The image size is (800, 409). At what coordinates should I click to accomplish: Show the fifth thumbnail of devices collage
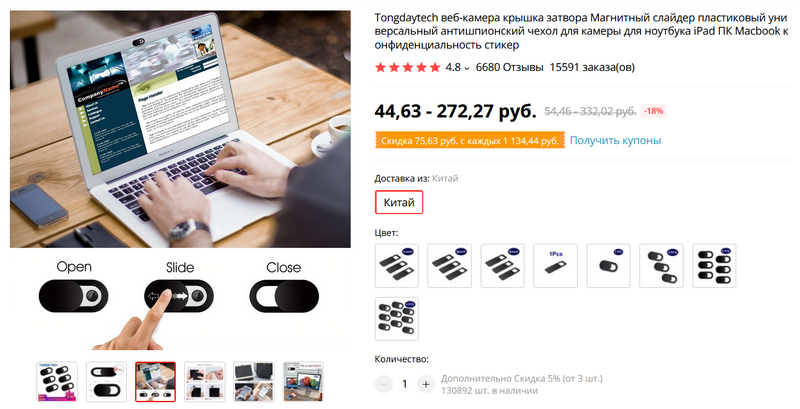(254, 382)
